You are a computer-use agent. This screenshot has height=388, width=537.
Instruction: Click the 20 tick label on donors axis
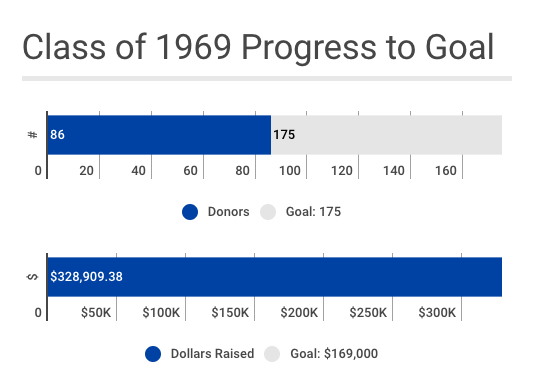point(86,171)
